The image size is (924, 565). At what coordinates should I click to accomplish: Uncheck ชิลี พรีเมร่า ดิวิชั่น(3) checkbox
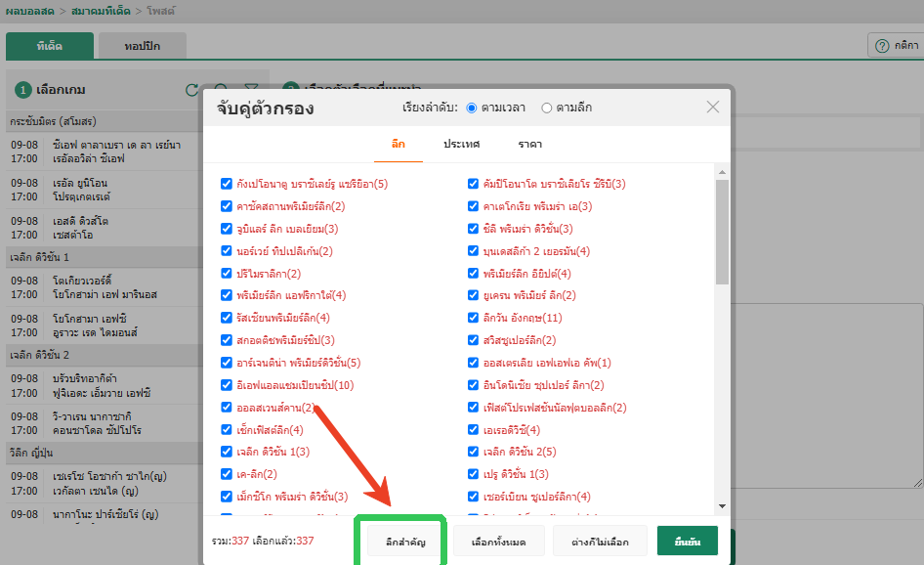coord(473,229)
